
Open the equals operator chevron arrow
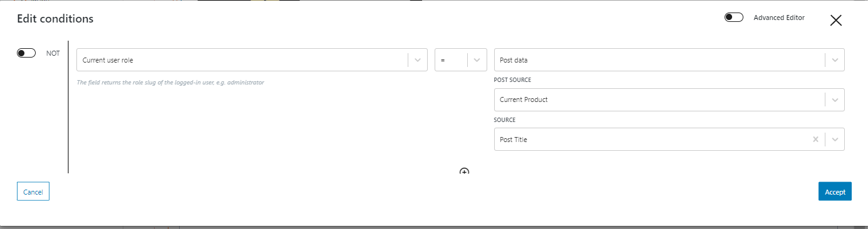(x=477, y=60)
